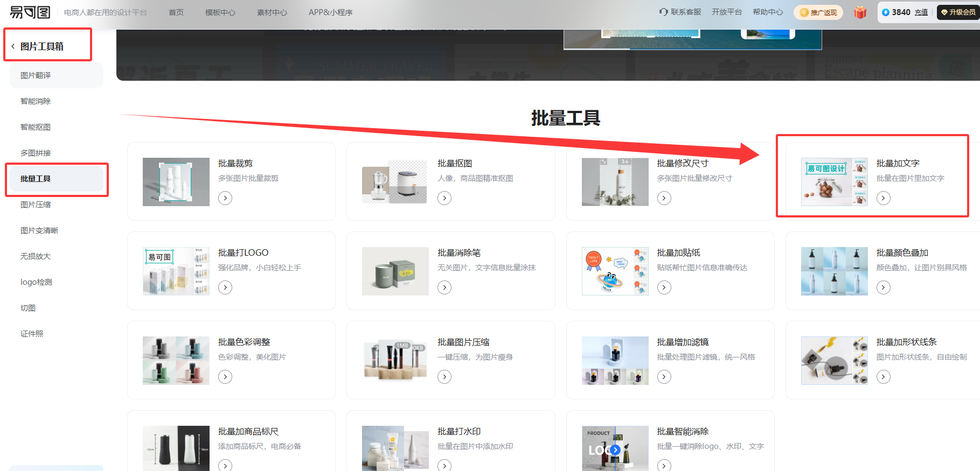Collapse 图片工具箱 via back chevron

coord(13,46)
